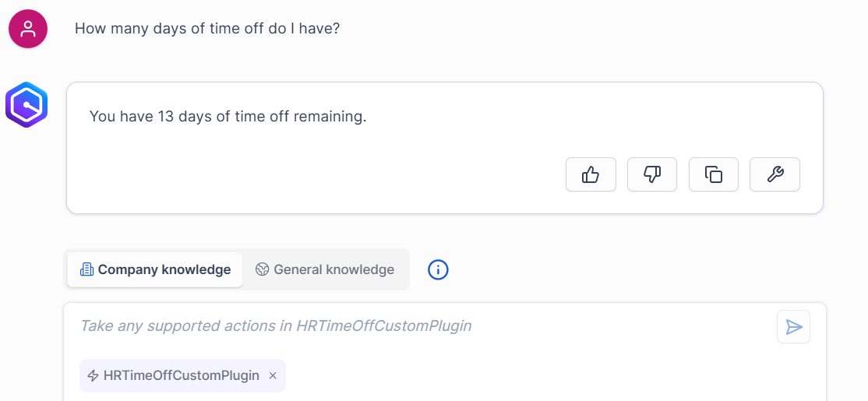The image size is (868, 401).
Task: Show info about knowledge modes
Action: (x=438, y=270)
